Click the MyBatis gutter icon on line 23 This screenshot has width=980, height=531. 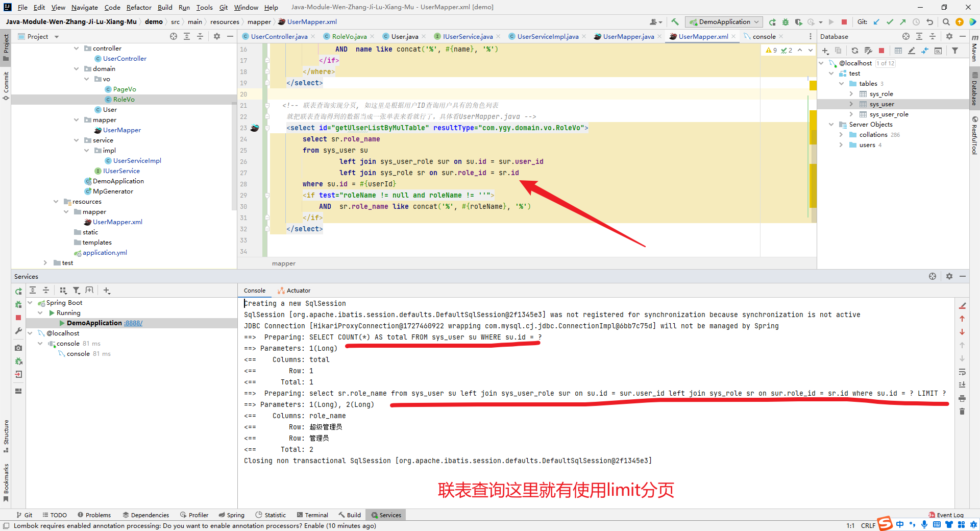[x=255, y=128]
